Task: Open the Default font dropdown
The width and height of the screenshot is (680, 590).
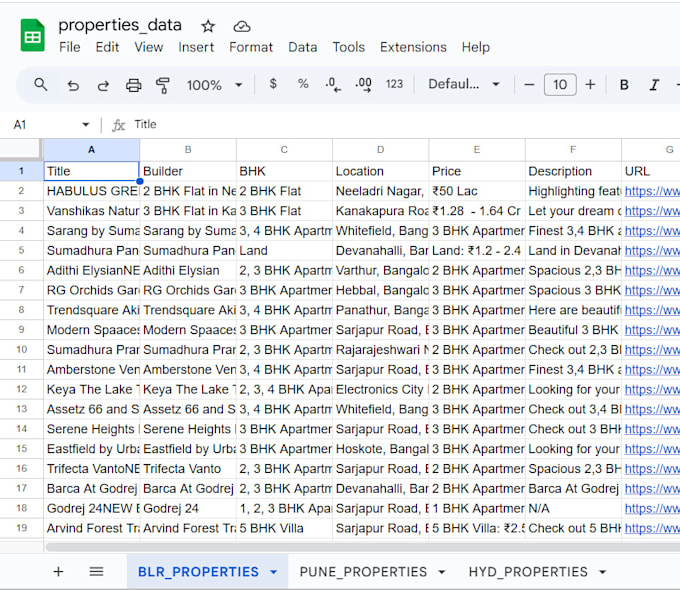Action: pyautogui.click(x=464, y=84)
